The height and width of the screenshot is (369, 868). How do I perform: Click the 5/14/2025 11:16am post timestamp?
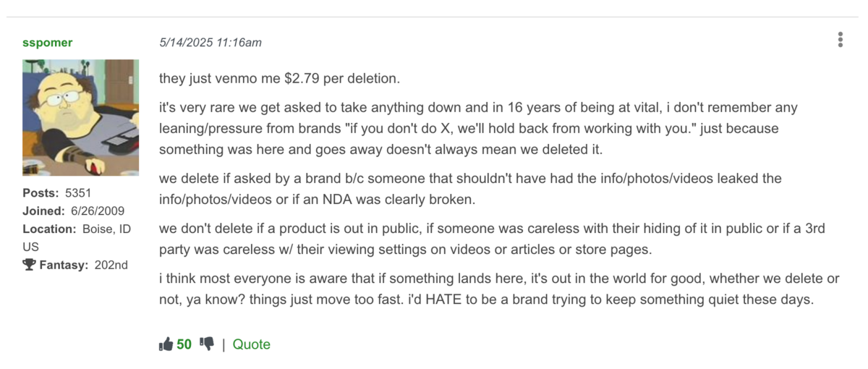[x=210, y=43]
